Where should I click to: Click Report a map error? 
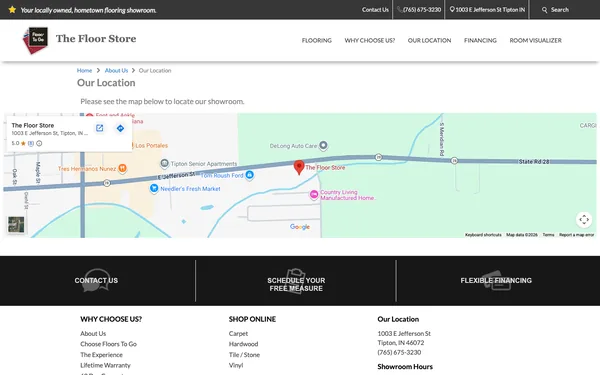click(576, 235)
